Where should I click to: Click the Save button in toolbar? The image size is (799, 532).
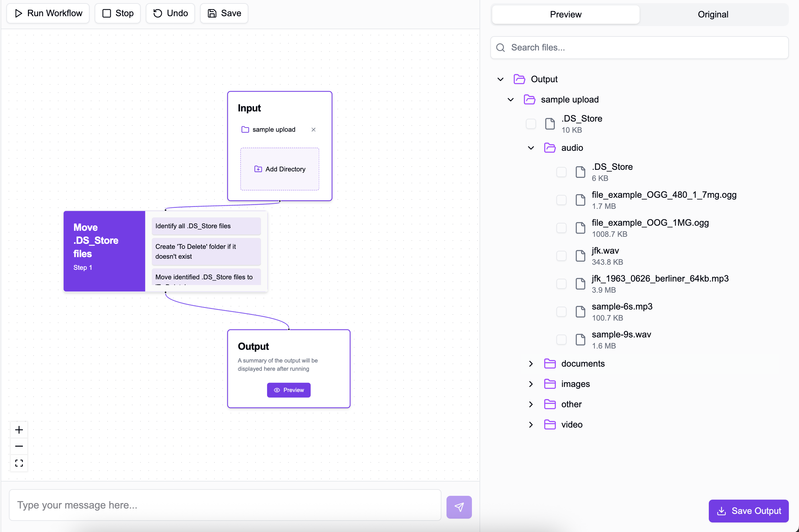tap(224, 13)
